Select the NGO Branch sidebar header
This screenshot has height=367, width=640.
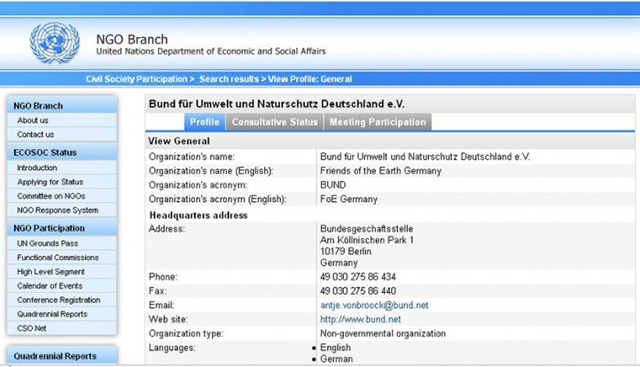coord(62,106)
